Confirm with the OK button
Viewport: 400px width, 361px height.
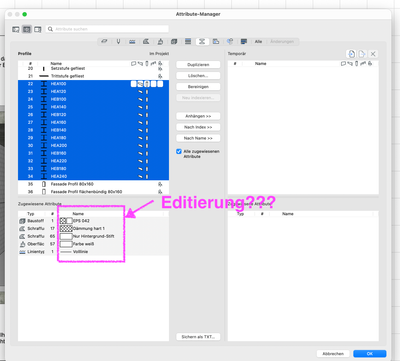click(x=370, y=354)
